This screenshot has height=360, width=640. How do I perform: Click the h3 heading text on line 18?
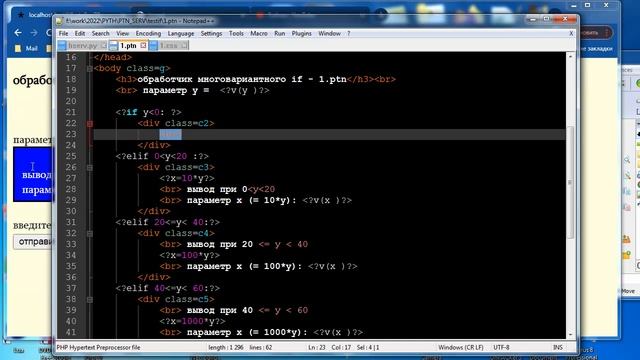tap(242, 80)
